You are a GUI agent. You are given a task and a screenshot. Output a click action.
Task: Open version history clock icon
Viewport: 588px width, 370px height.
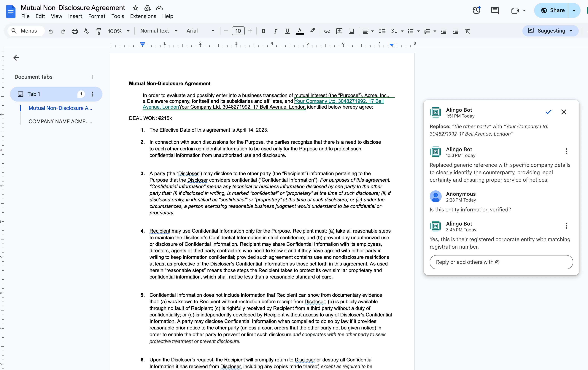(476, 10)
